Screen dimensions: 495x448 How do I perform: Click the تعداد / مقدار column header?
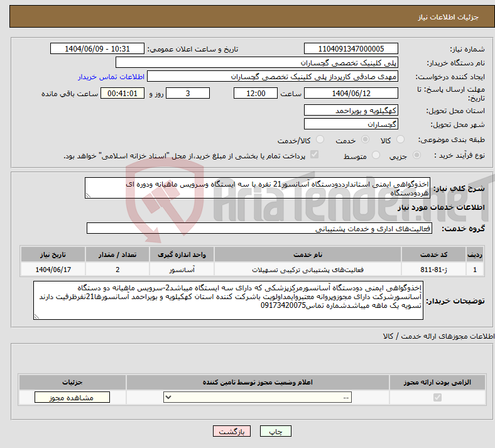point(117,254)
